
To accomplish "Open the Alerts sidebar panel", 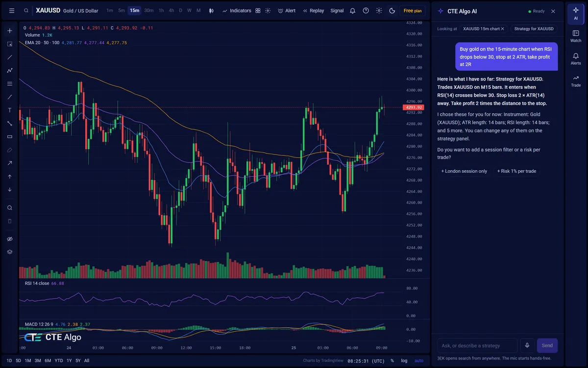I will 576,58.
